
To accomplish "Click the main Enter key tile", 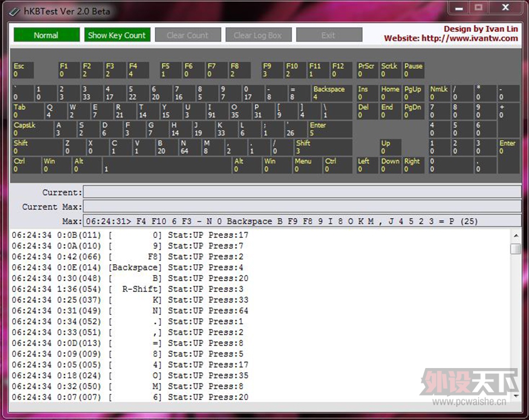I will (x=329, y=129).
